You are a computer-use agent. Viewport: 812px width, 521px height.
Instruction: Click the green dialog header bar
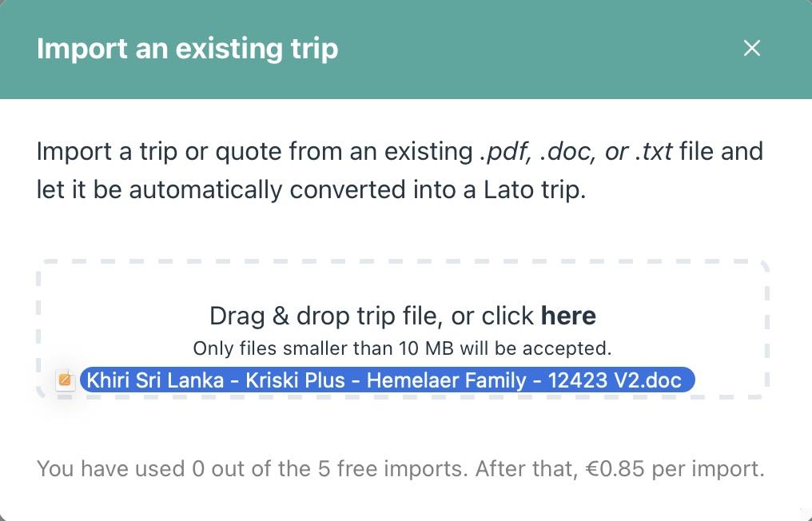pyautogui.click(x=519, y=49)
